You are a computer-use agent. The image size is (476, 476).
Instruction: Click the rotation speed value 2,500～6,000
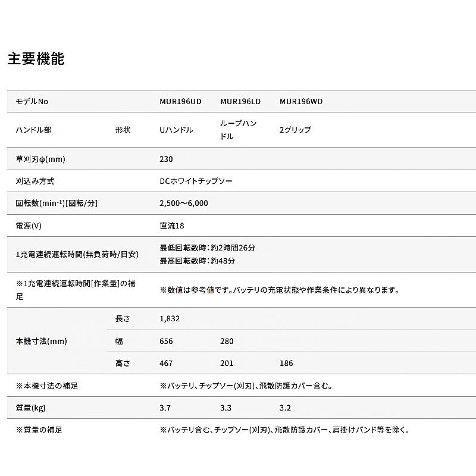pyautogui.click(x=184, y=203)
